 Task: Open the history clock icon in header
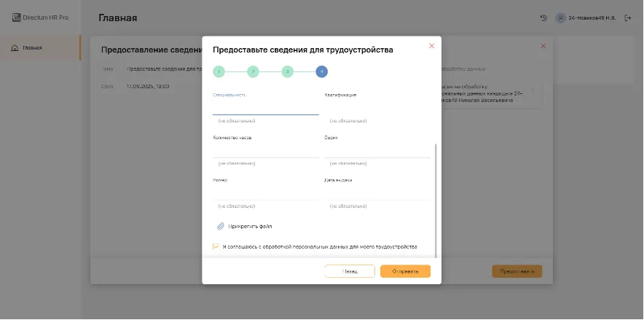[543, 18]
